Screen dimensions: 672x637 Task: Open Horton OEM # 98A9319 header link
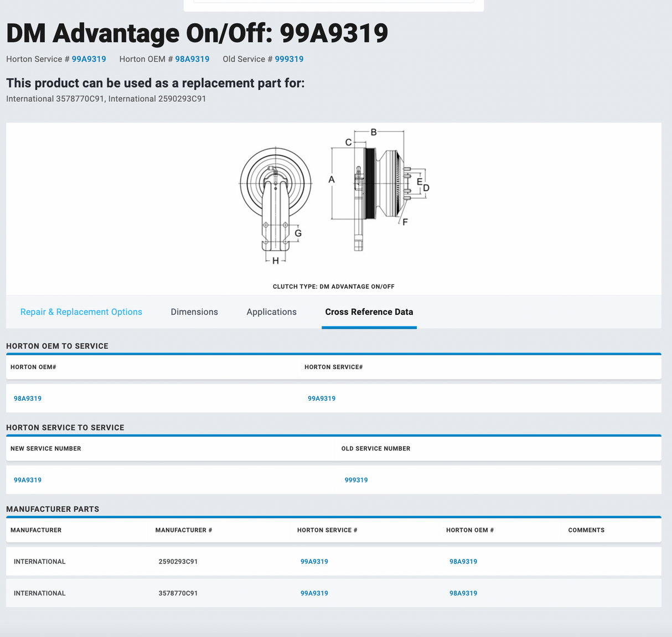[192, 59]
